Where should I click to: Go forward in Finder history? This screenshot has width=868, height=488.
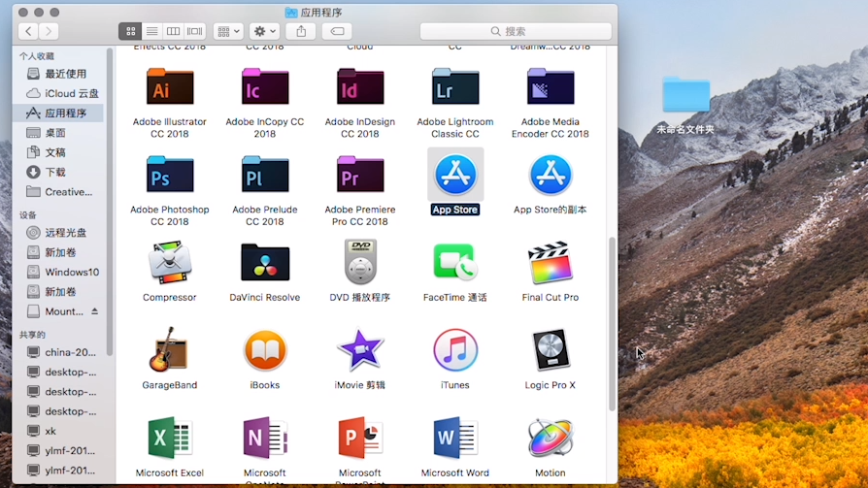(x=49, y=32)
